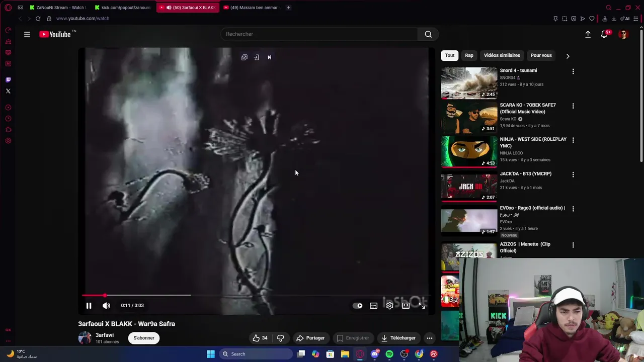Image resolution: width=644 pixels, height=362 pixels.
Task: Open a new browser tab plus
Action: click(x=288, y=8)
